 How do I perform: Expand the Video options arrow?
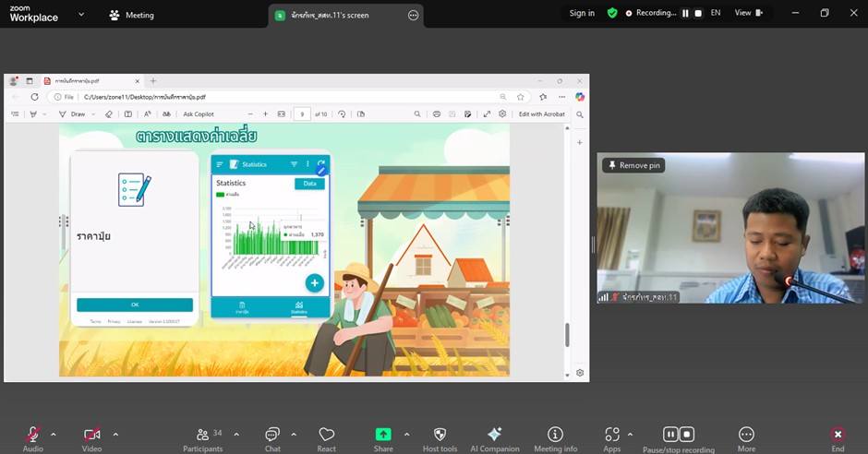pos(115,434)
